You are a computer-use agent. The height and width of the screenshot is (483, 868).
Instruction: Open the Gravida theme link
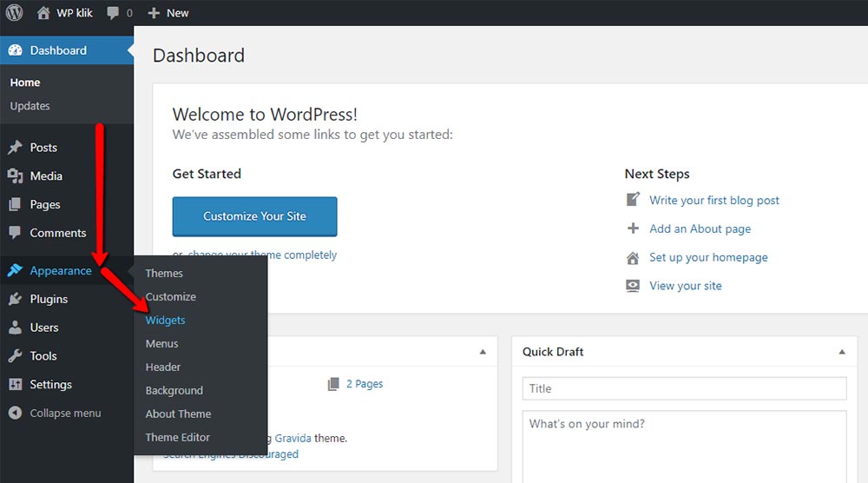tap(293, 438)
